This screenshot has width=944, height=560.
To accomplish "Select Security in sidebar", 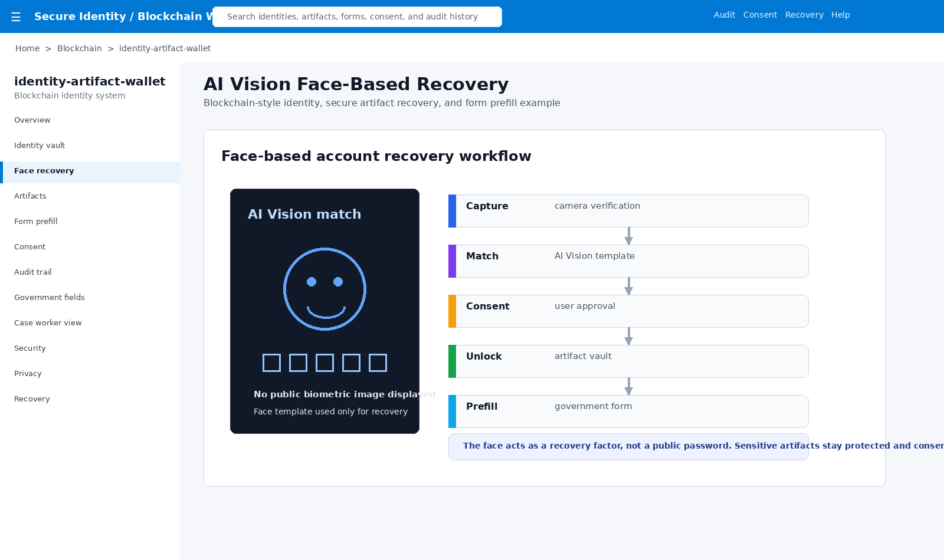I will [x=90, y=348].
